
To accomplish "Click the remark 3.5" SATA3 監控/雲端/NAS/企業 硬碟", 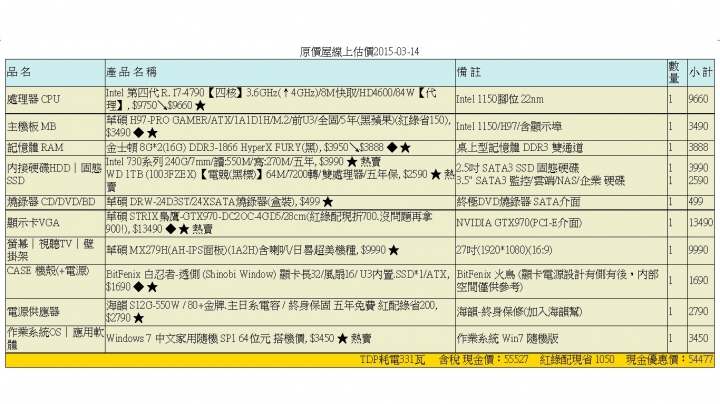I will pos(540,180).
